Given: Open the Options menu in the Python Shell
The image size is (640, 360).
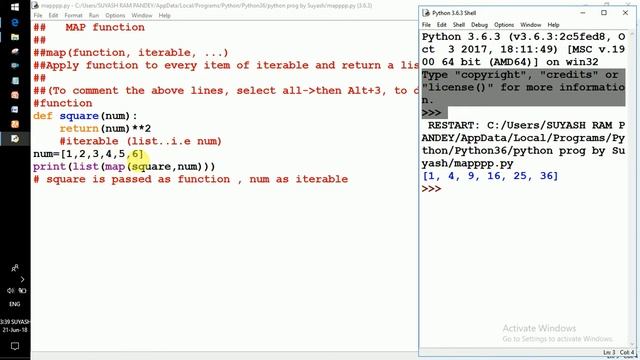Looking at the screenshot, I should coord(504,24).
